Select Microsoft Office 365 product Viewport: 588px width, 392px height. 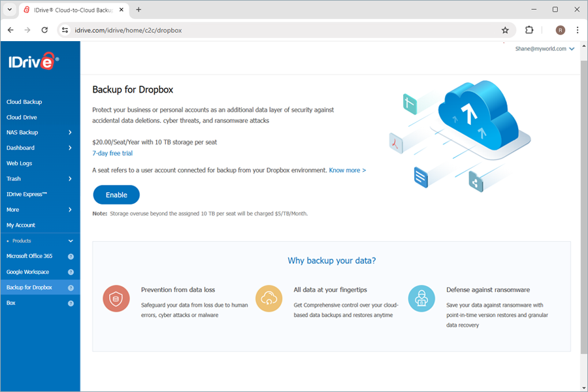[29, 256]
